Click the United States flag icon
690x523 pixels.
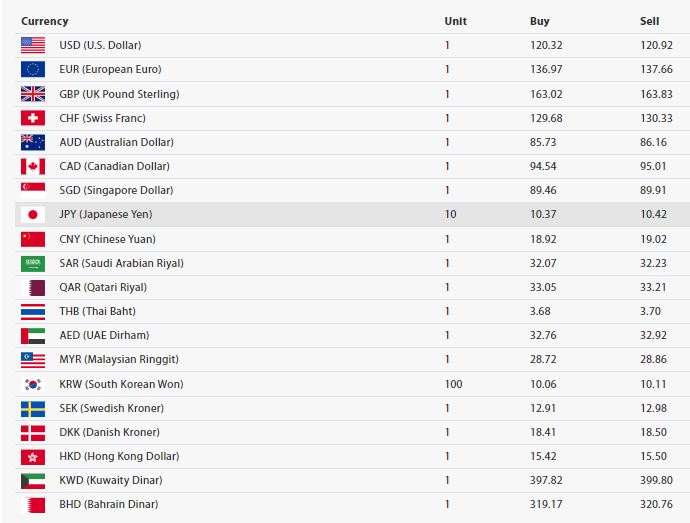coord(33,45)
